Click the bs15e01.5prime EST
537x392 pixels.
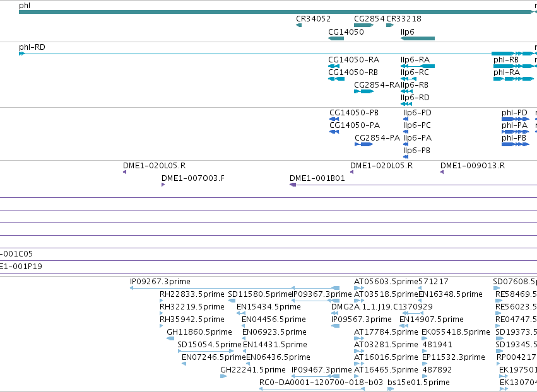[391, 389]
